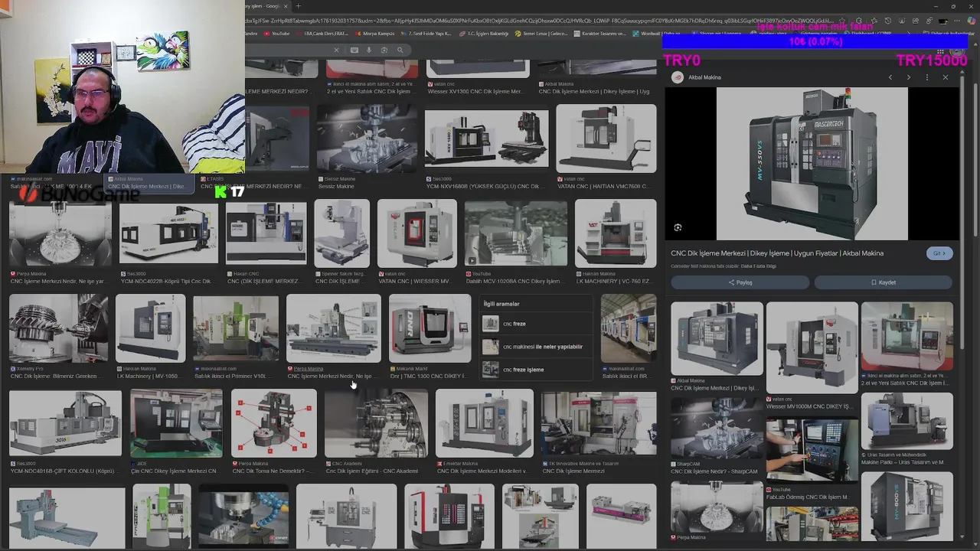This screenshot has height=551, width=980.
Task: Click the Lens icon on the previewed image
Action: (x=678, y=227)
